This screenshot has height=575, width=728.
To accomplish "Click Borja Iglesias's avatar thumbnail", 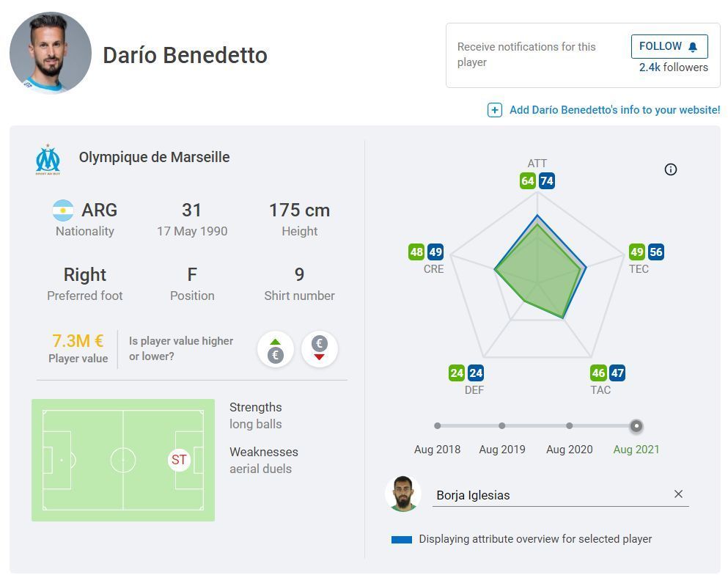I will click(402, 494).
